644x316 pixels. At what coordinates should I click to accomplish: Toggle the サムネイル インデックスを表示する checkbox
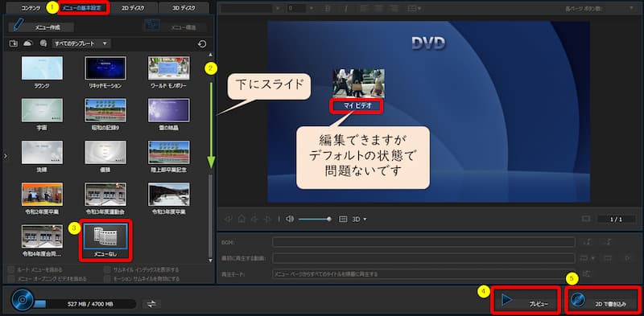pyautogui.click(x=108, y=269)
